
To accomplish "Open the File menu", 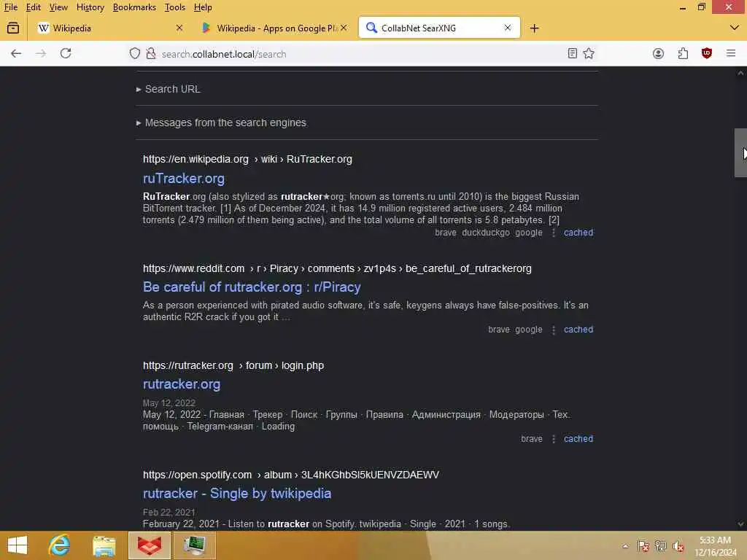I will (10, 7).
